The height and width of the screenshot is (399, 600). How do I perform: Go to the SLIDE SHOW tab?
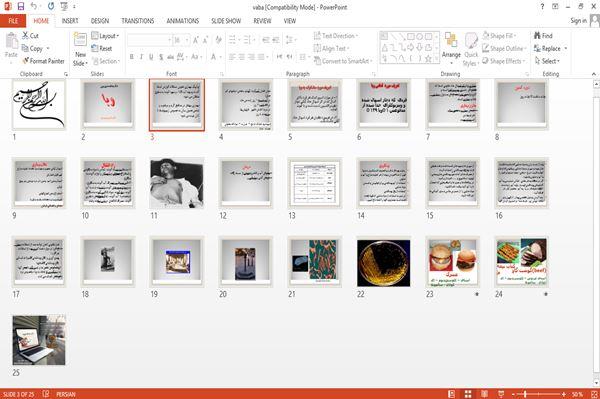click(226, 21)
